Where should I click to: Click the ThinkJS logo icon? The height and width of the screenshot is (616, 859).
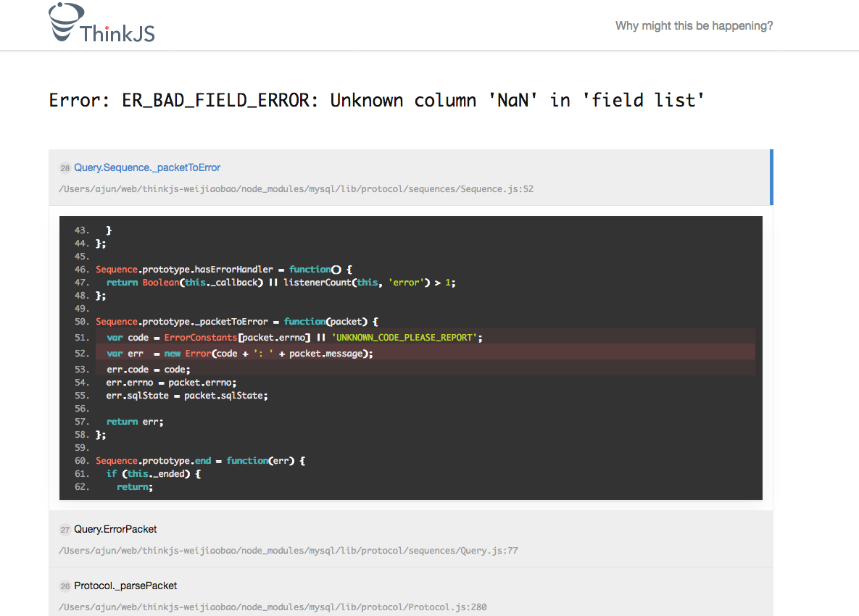point(64,22)
